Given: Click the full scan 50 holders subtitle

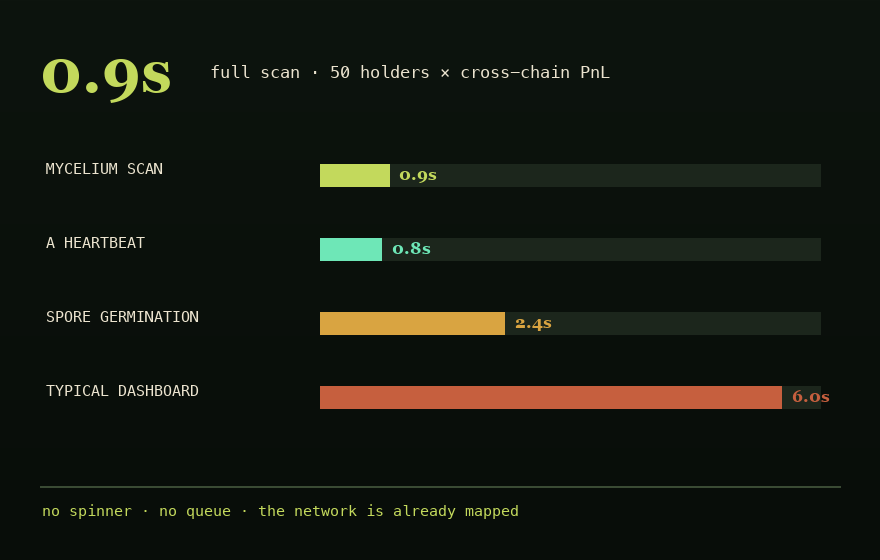Looking at the screenshot, I should coord(410,72).
